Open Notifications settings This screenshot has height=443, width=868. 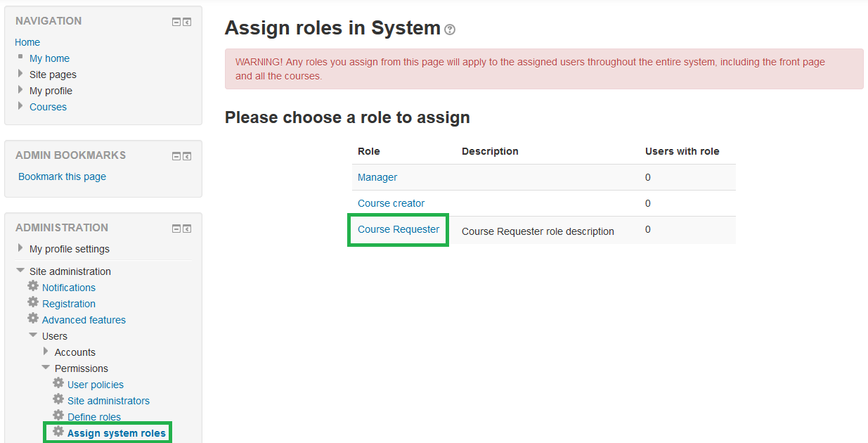tap(69, 288)
